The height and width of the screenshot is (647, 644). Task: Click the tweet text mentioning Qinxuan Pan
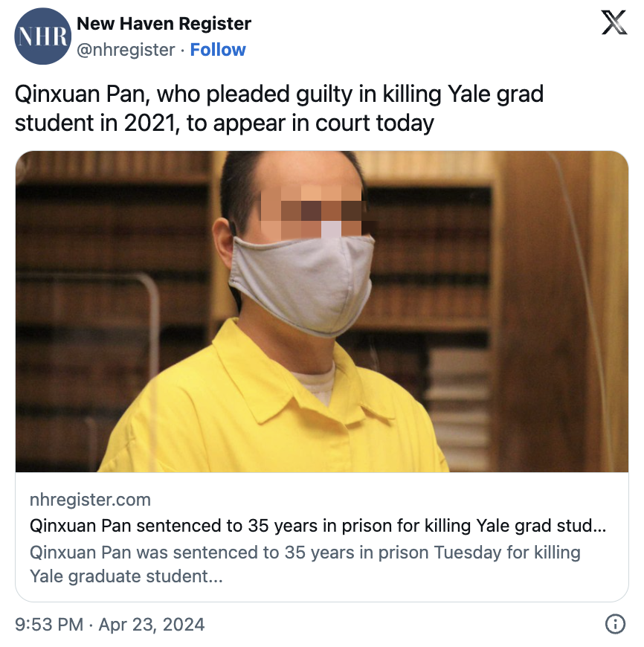pos(280,109)
